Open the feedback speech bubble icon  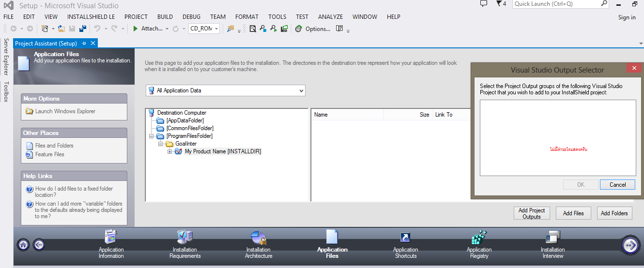(484, 3)
